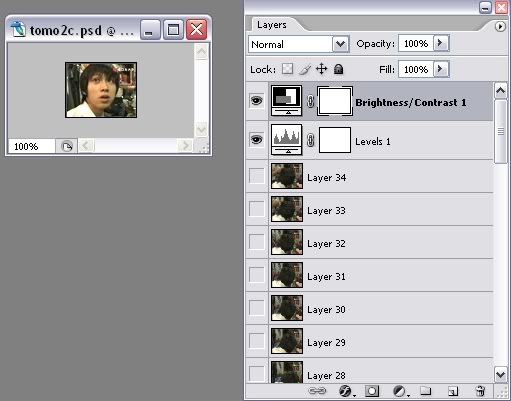Click the link layers icon at panel bottom
The image size is (511, 401).
317,390
